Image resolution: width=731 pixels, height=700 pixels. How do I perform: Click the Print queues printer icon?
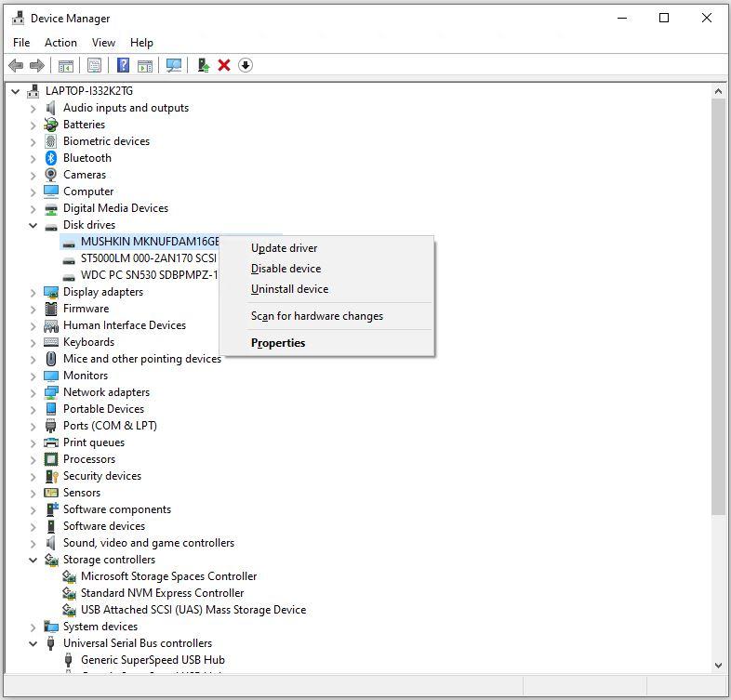click(51, 442)
